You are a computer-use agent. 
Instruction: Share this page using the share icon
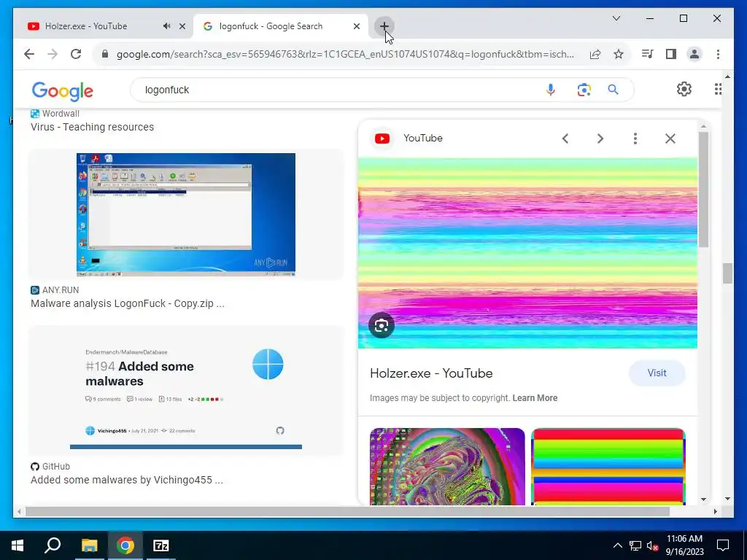[595, 54]
